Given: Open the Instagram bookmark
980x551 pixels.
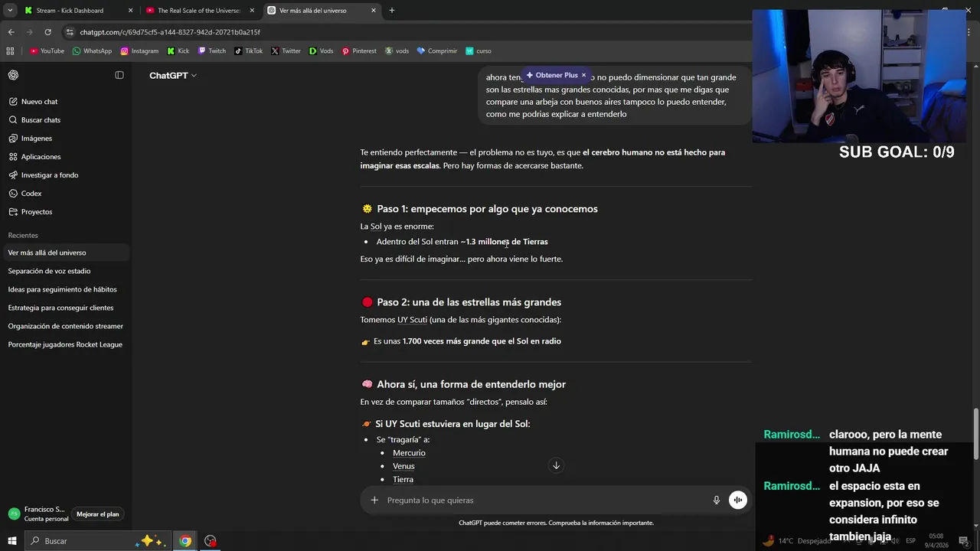Looking at the screenshot, I should click(139, 51).
